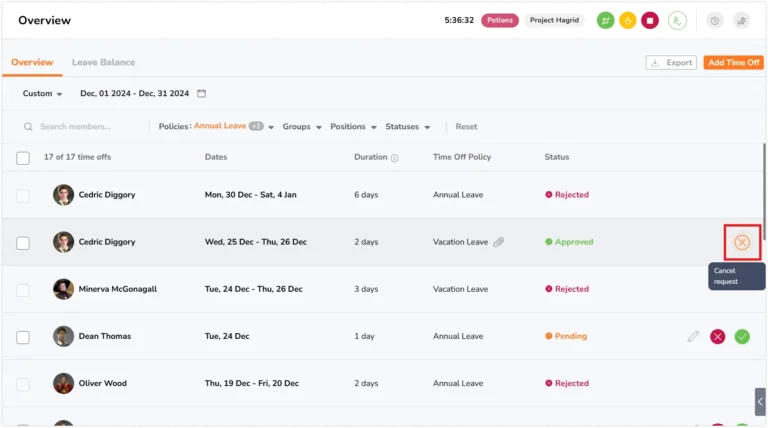Click Minerva McGonagall's avatar
768x428 pixels.
[63, 289]
